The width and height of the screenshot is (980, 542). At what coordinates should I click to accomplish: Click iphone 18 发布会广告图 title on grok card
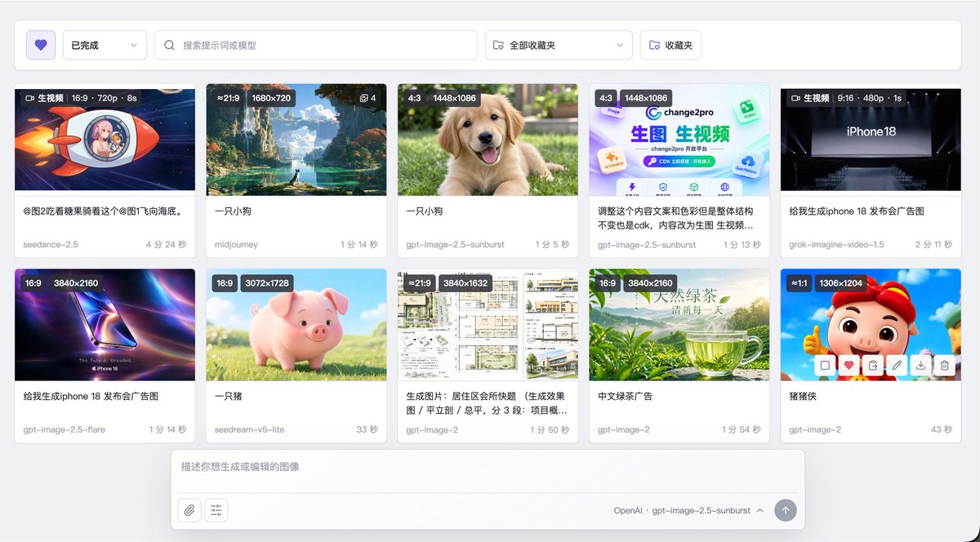(857, 211)
